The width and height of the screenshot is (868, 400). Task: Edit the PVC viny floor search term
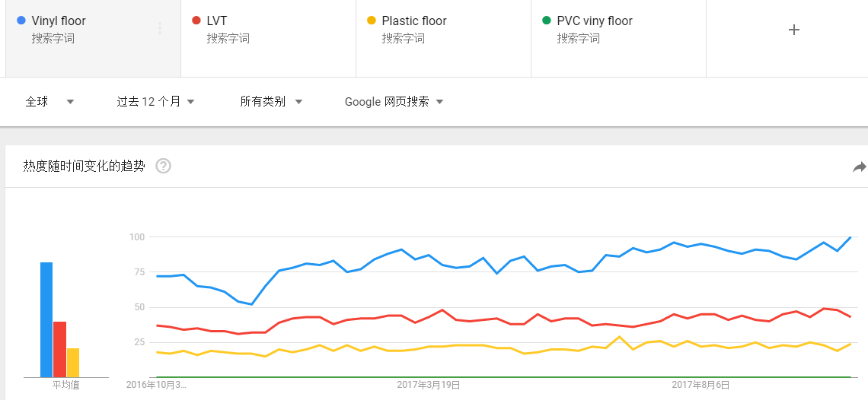click(x=595, y=21)
